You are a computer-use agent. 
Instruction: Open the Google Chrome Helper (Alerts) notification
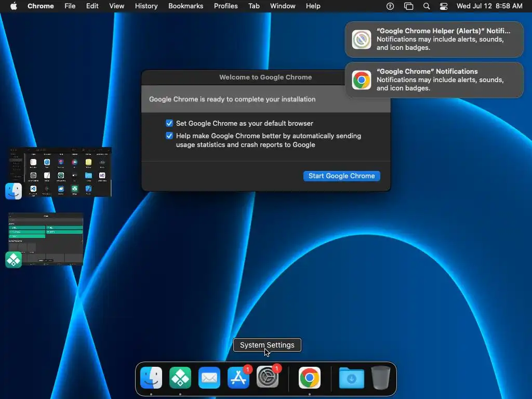pos(434,39)
